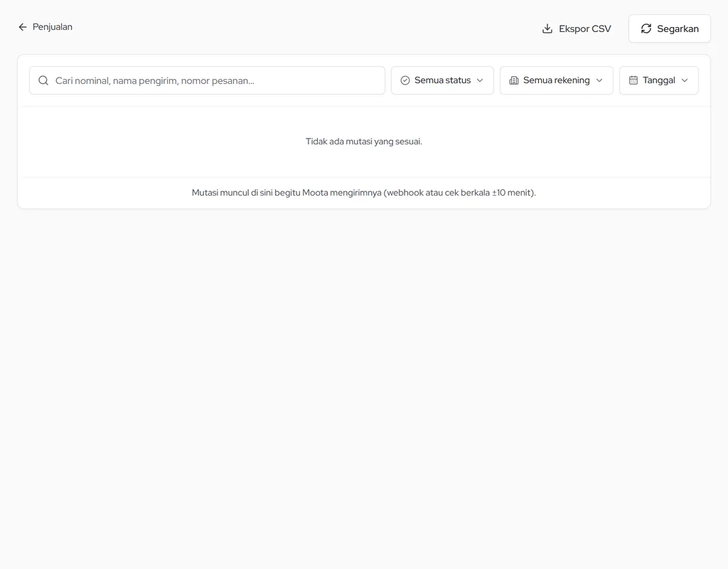Refresh the list using the Segarkan button
The height and width of the screenshot is (569, 728).
click(670, 28)
